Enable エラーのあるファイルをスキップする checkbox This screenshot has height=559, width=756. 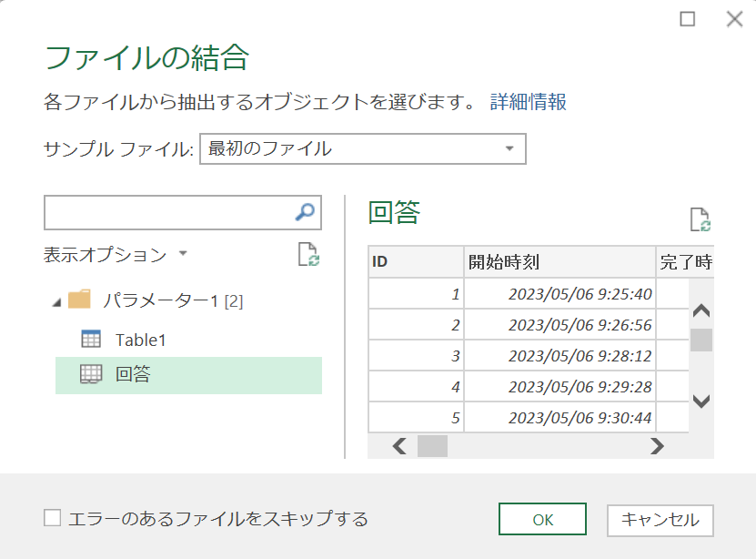tap(52, 518)
